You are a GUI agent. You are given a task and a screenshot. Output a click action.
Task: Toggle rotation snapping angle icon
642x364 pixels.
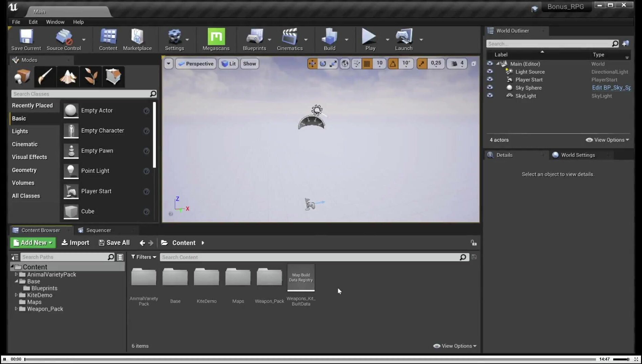click(393, 64)
